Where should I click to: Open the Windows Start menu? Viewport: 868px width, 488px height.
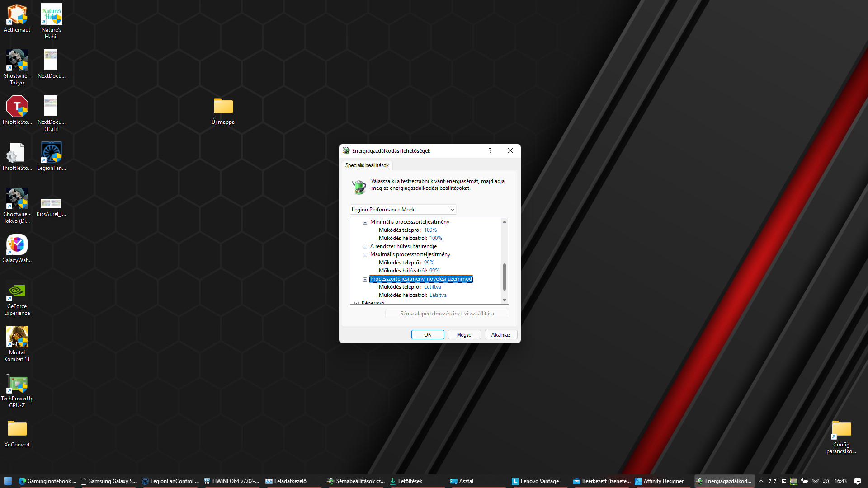(8, 481)
